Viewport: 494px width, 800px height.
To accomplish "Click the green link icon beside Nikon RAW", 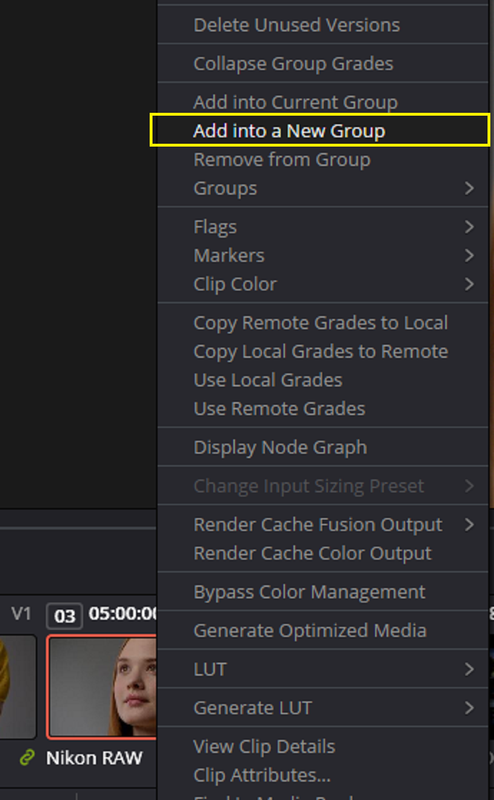I will click(27, 758).
